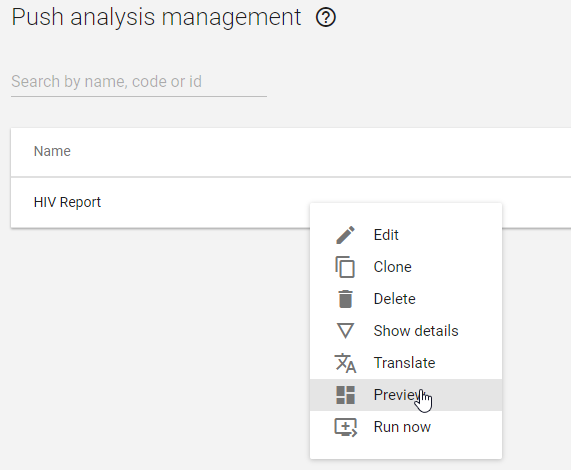Open the HIV Report row
Viewport: 571px width, 470px height.
[67, 202]
